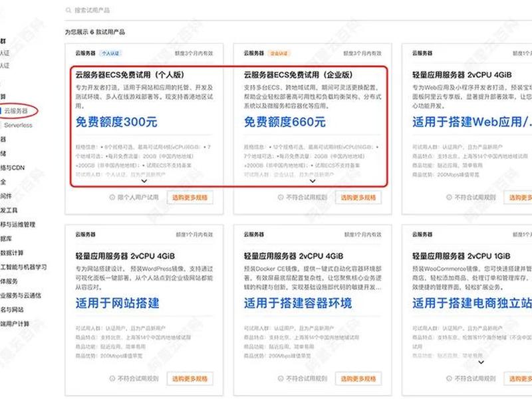Click 适用于搭建Web应用 heading
The image size is (532, 399).
pos(472,122)
